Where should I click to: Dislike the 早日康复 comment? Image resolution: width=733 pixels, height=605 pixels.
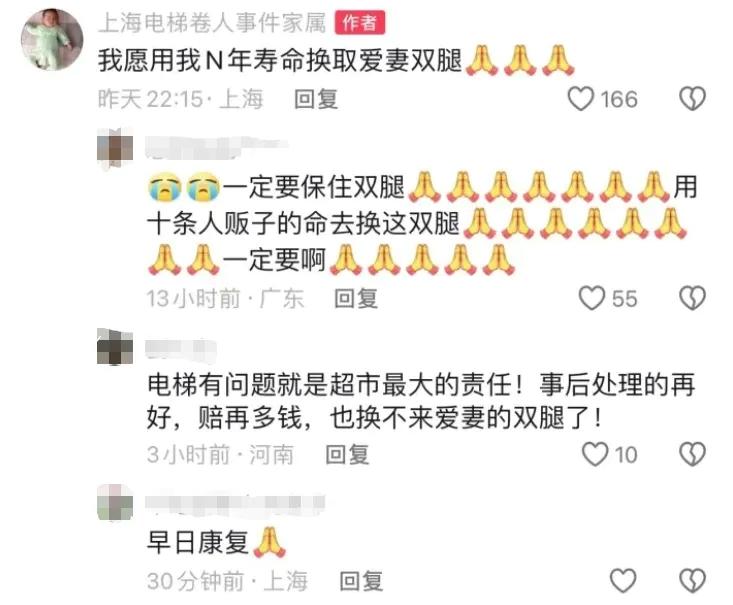pyautogui.click(x=692, y=581)
